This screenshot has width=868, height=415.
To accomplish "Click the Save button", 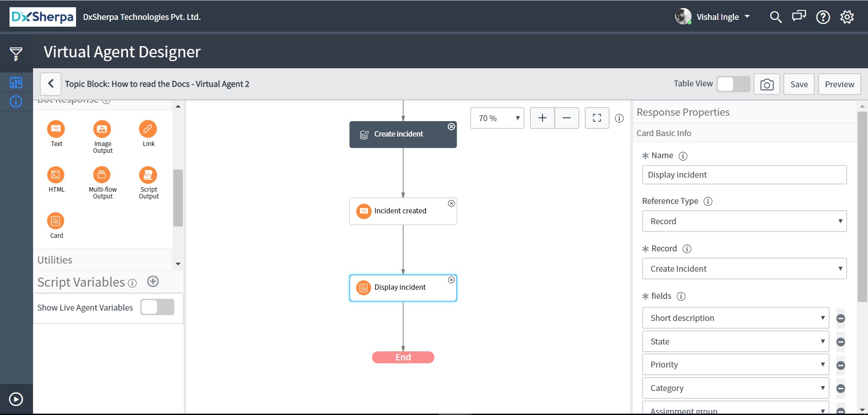I will click(x=799, y=84).
